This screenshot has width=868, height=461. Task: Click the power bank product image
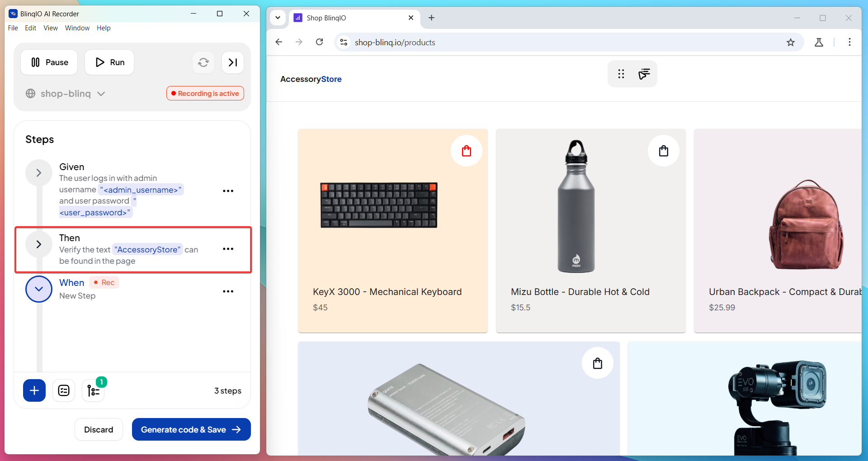pyautogui.click(x=447, y=409)
